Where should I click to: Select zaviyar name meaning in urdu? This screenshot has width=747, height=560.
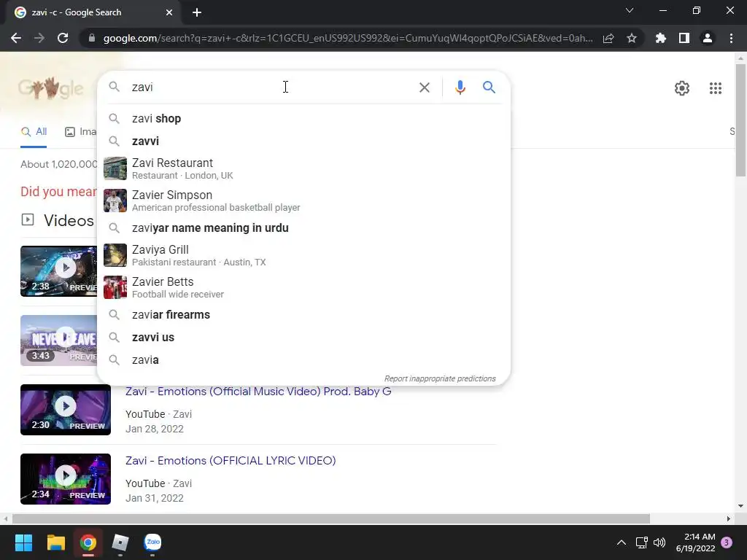(x=303, y=227)
